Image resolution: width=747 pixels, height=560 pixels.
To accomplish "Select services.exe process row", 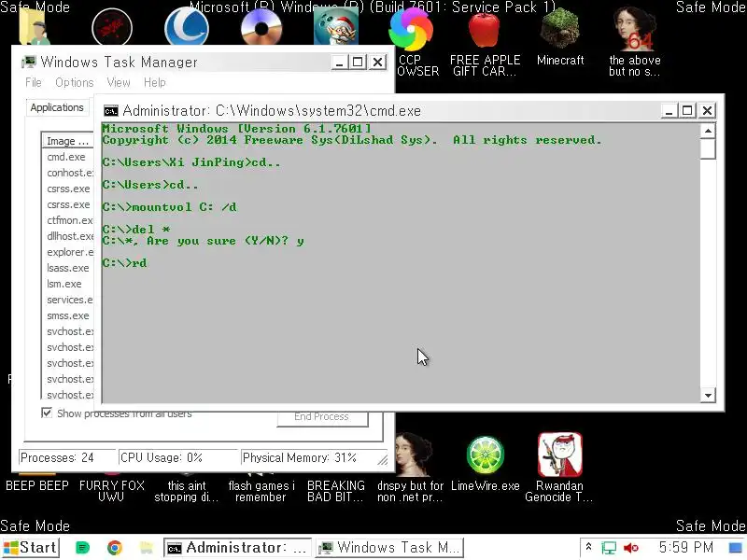I will 68,300.
